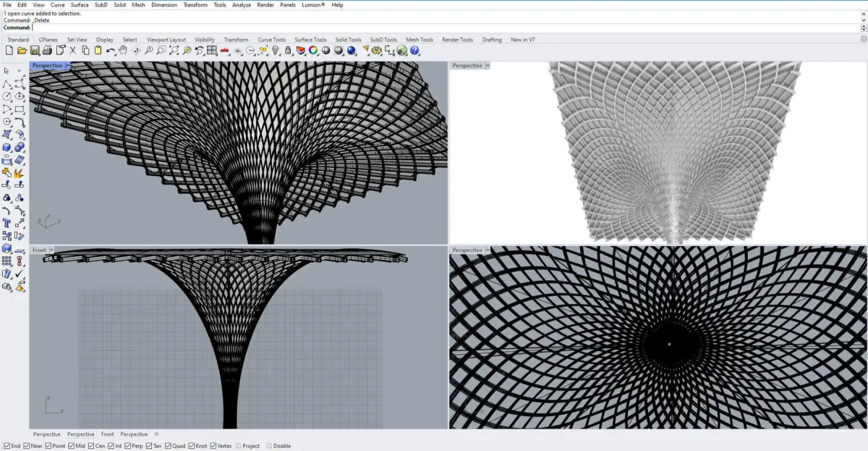Click the Undo arrow icon
This screenshot has width=868, height=451.
pos(110,51)
